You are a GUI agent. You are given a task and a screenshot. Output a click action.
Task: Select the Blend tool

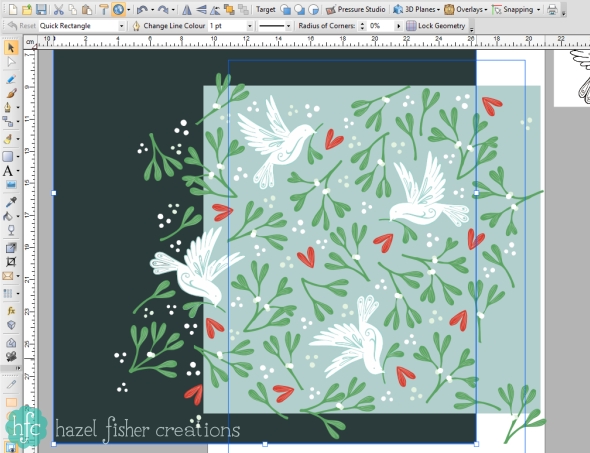click(x=8, y=293)
